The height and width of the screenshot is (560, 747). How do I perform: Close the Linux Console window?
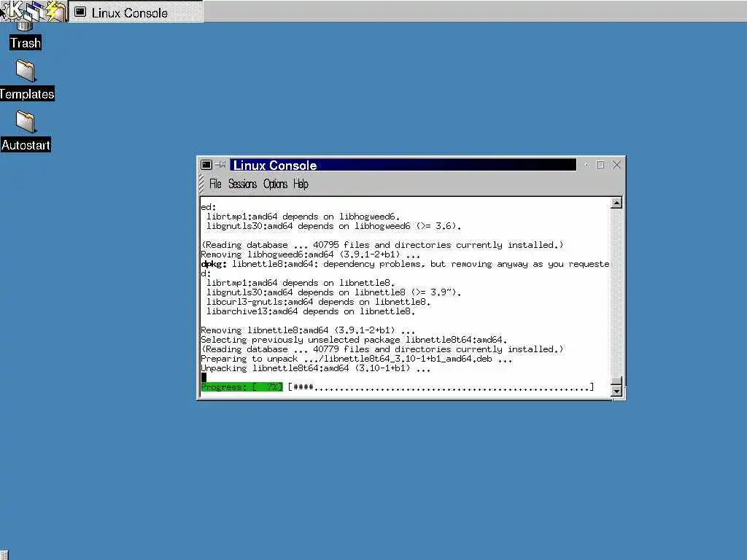coord(616,165)
